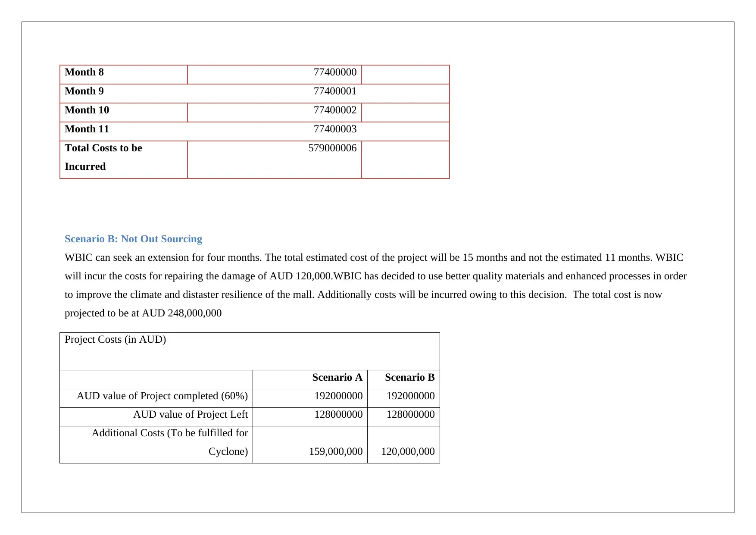756x535 pixels.
Task: Click the value 77400001
Action: [x=335, y=91]
